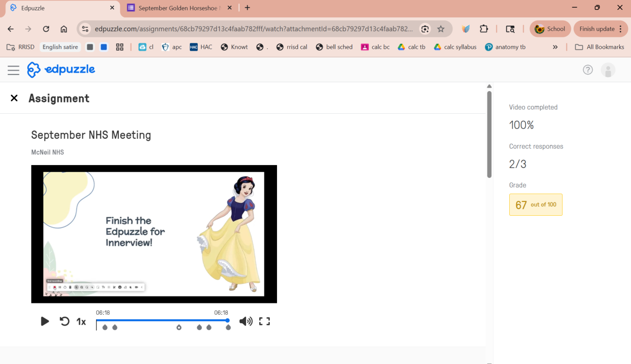Open the School browser profile button
Image resolution: width=631 pixels, height=364 pixels.
point(550,29)
